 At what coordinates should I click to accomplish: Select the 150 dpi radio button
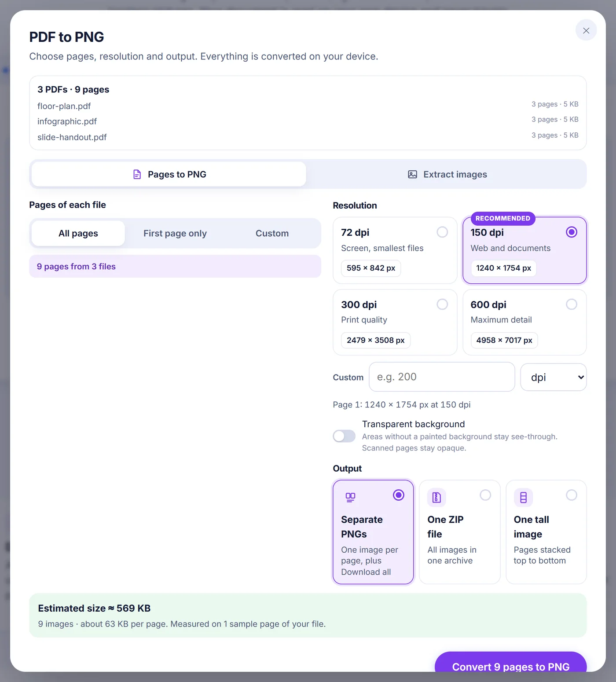tap(571, 232)
